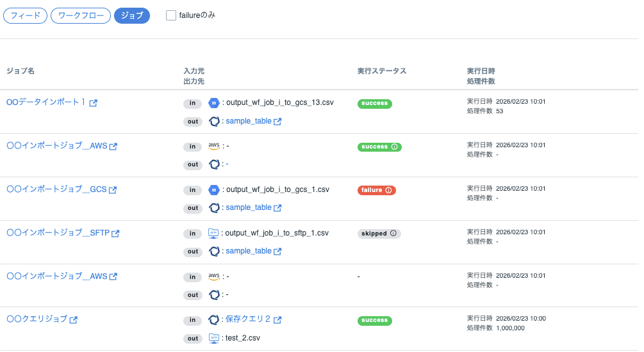
Task: Open the OOデータインポート１ job link
Action: click(x=46, y=102)
